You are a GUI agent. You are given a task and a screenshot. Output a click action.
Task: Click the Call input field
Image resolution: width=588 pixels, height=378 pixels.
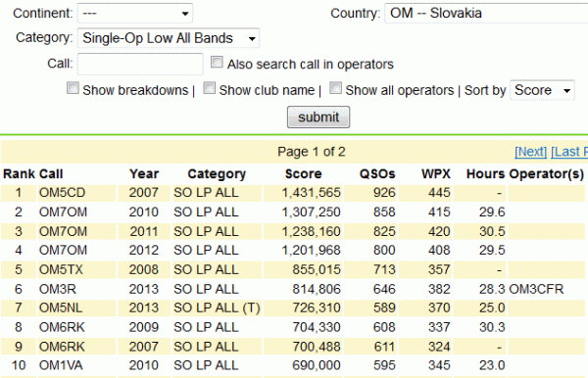click(140, 64)
